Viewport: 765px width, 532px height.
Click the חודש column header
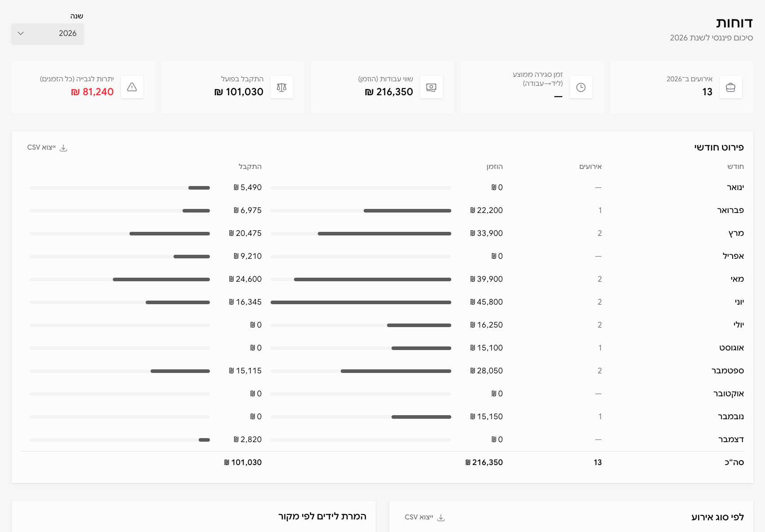point(736,167)
